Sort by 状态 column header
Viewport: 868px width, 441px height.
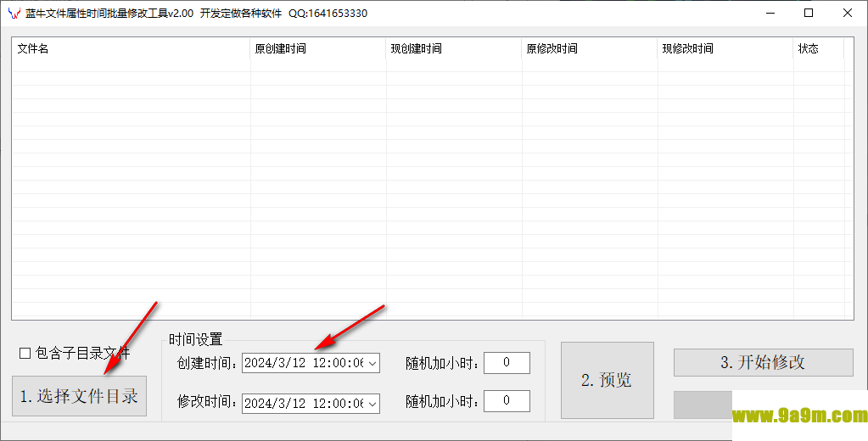pyautogui.click(x=818, y=48)
